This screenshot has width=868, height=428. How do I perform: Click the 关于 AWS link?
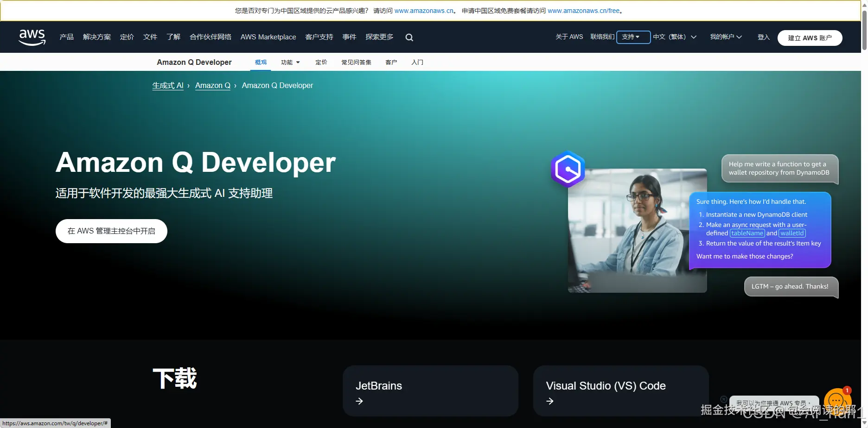(x=569, y=37)
